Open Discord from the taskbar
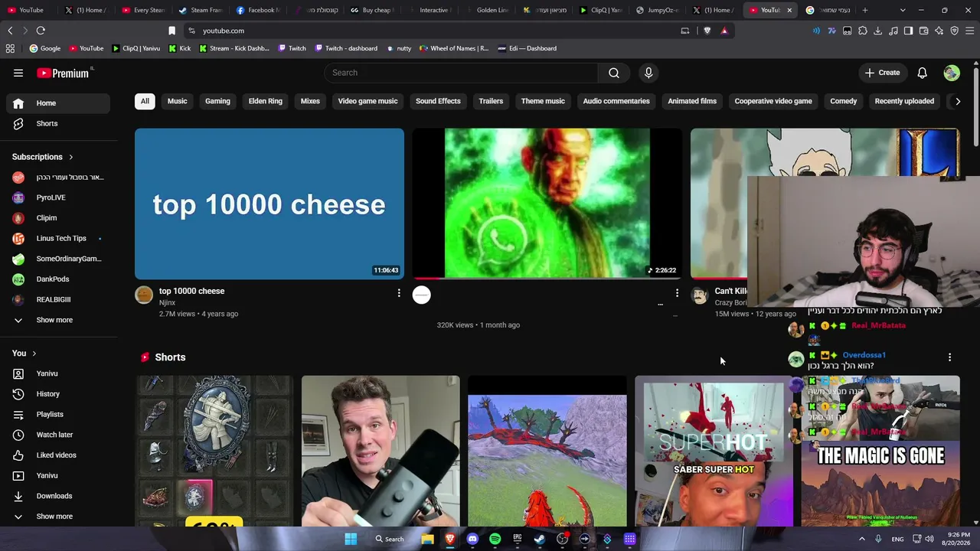Image resolution: width=980 pixels, height=551 pixels. pos(472,539)
